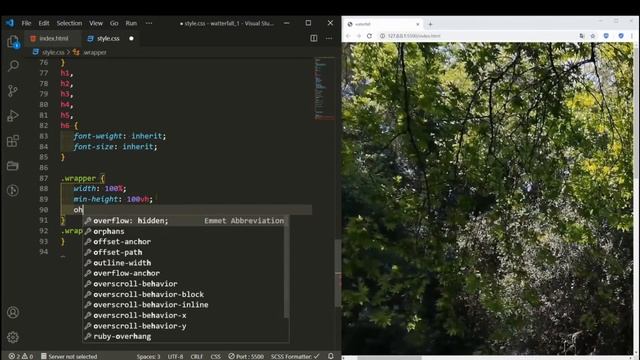
Task: Click the suggestion list scrollbar
Action: coord(286,267)
